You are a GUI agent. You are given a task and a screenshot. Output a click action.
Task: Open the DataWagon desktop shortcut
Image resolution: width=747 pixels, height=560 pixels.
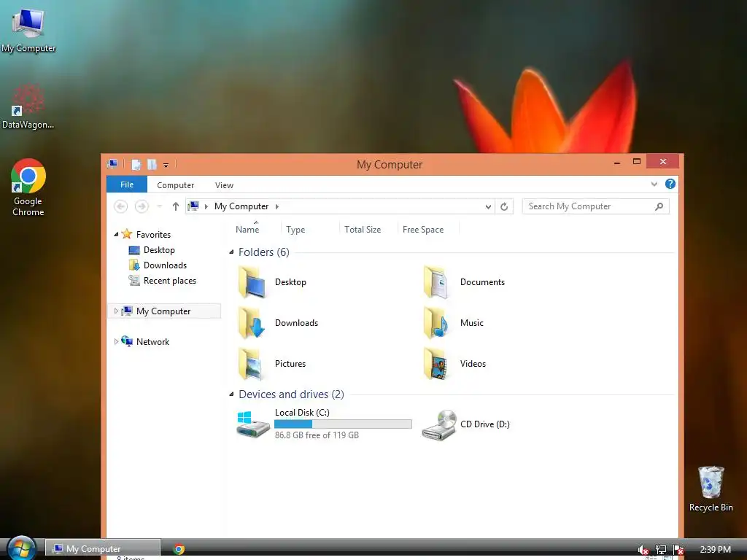pyautogui.click(x=28, y=106)
